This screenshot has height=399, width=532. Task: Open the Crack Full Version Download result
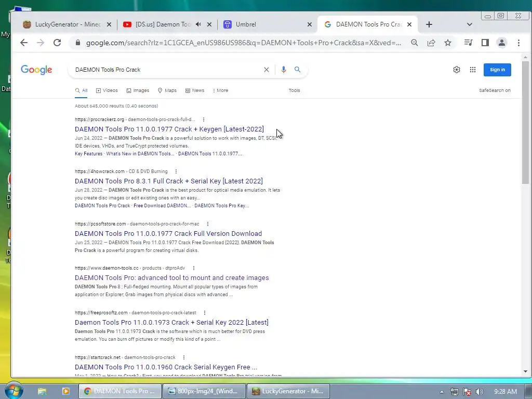click(168, 234)
